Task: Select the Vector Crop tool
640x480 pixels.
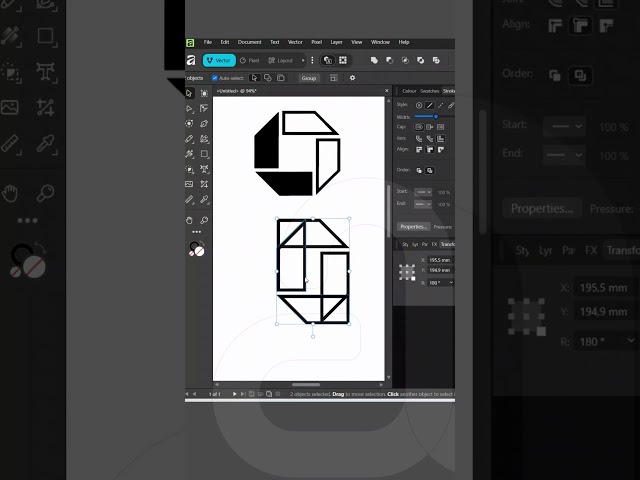Action: point(204,184)
